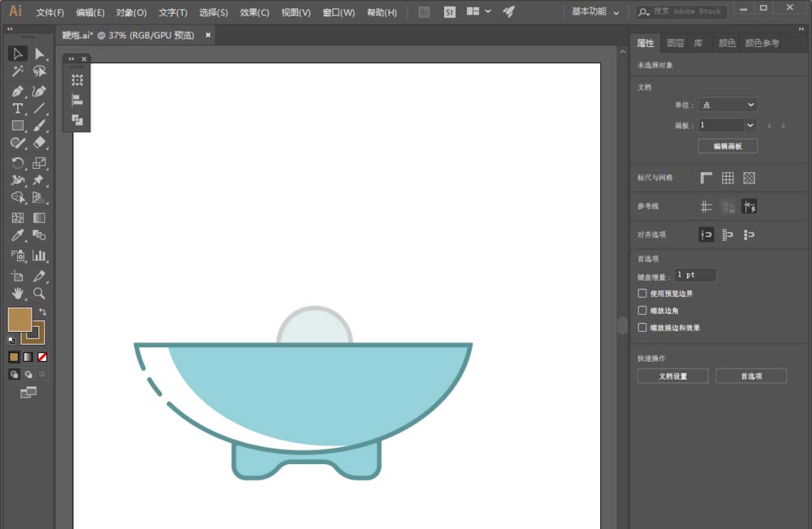Click the Pathfinder icon in floating panel
This screenshot has height=529, width=812.
[x=77, y=120]
